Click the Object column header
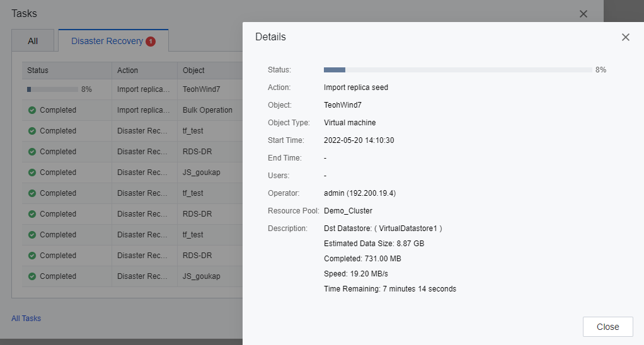This screenshot has width=644, height=345. click(x=193, y=71)
